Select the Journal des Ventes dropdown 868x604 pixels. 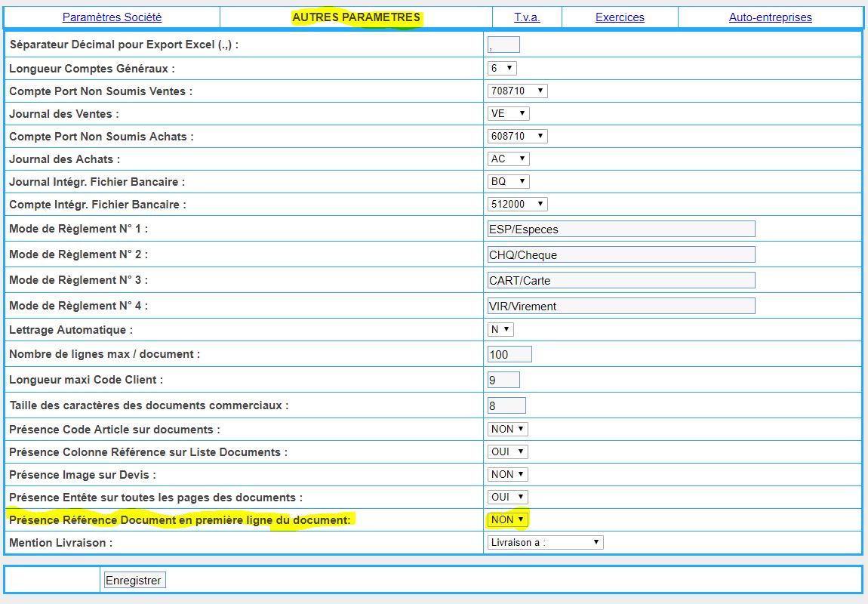tap(508, 114)
